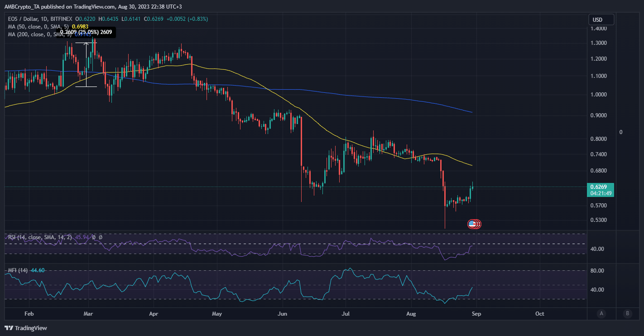Click the 0.7400 price axis label
Image resolution: width=644 pixels, height=336 pixels.
599,154
